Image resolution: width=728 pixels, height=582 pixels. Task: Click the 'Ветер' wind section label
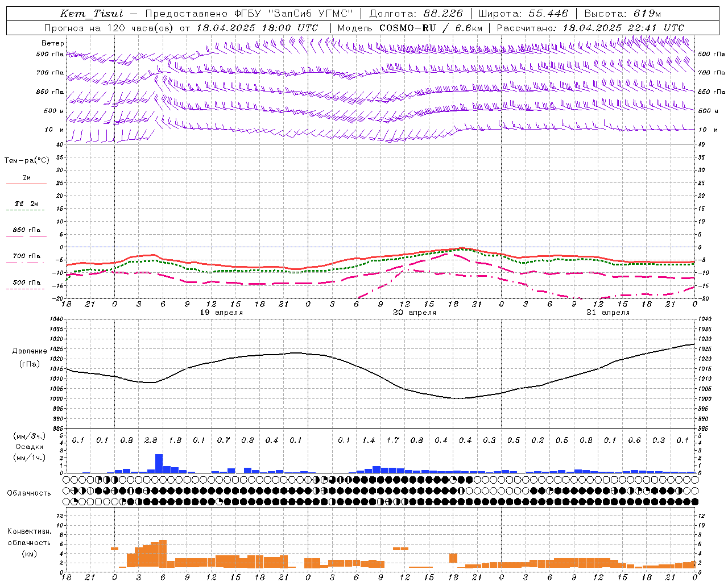click(53, 43)
